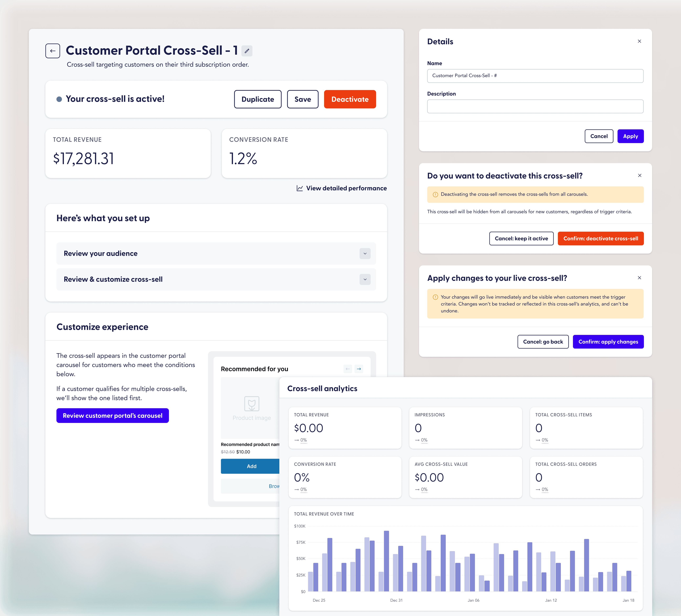Click the back arrow beside the title

point(53,51)
